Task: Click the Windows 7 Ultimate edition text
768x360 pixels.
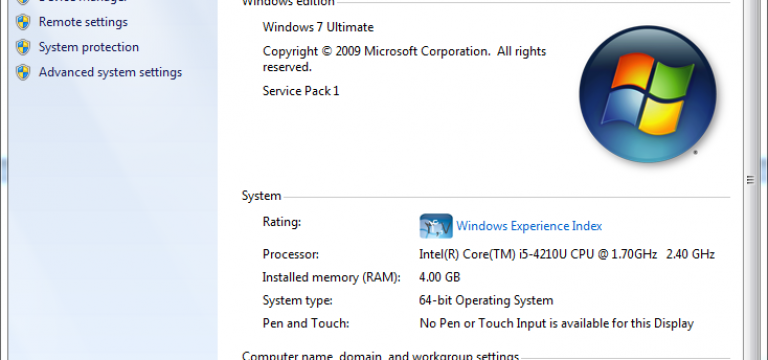Action: [x=318, y=27]
